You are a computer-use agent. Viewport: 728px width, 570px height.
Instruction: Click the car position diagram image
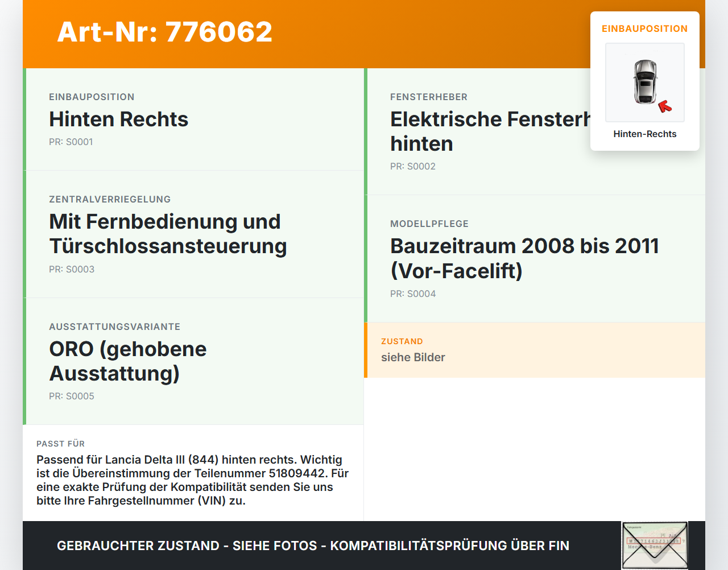click(645, 82)
